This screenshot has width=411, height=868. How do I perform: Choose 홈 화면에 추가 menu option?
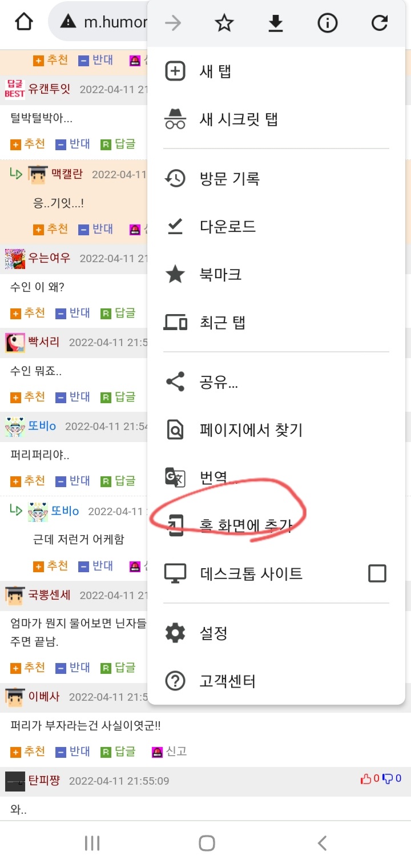click(x=276, y=525)
